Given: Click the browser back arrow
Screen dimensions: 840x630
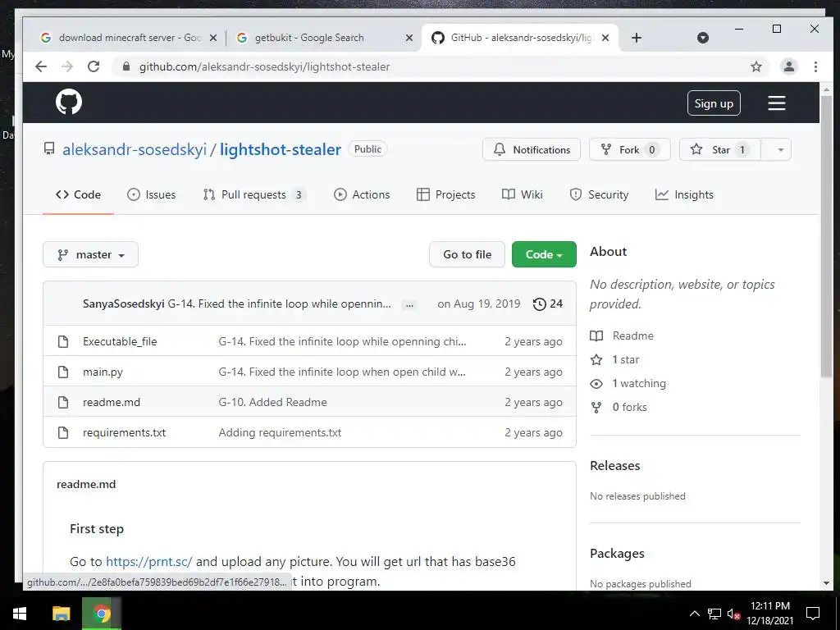Looking at the screenshot, I should point(41,66).
